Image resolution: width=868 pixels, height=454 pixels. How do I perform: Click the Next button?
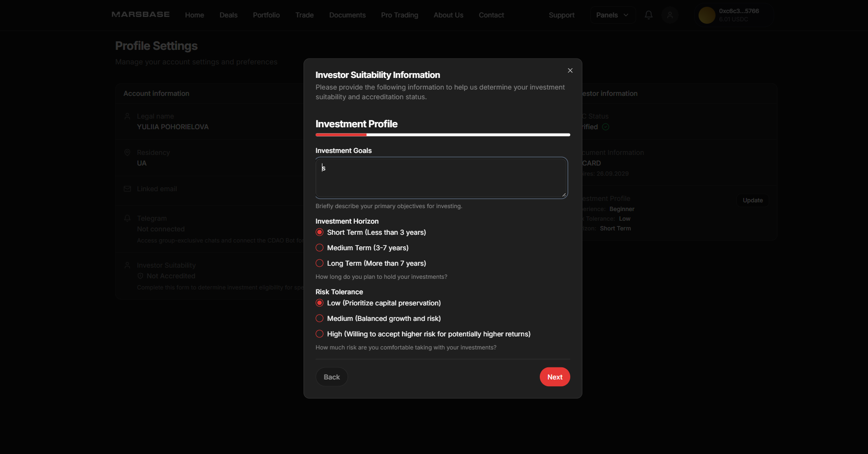tap(555, 377)
